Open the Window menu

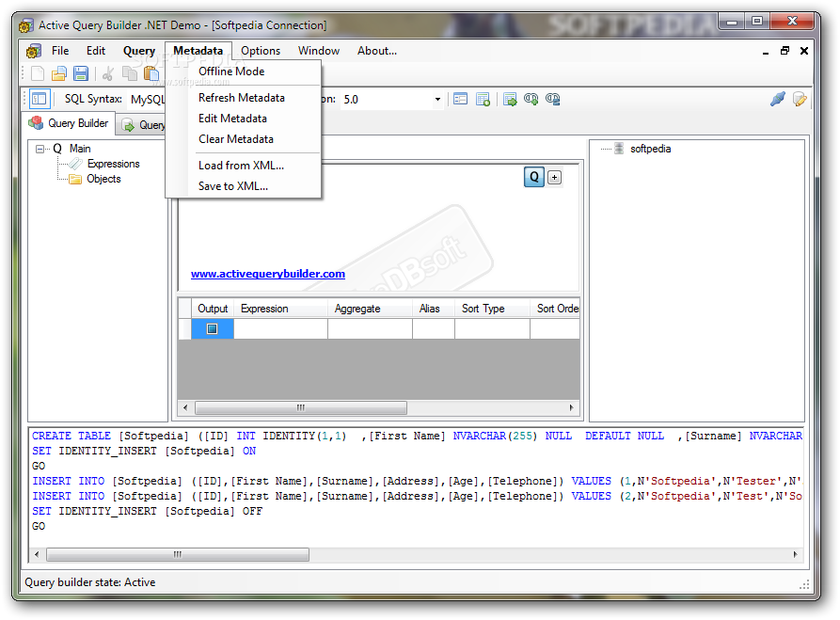[319, 51]
